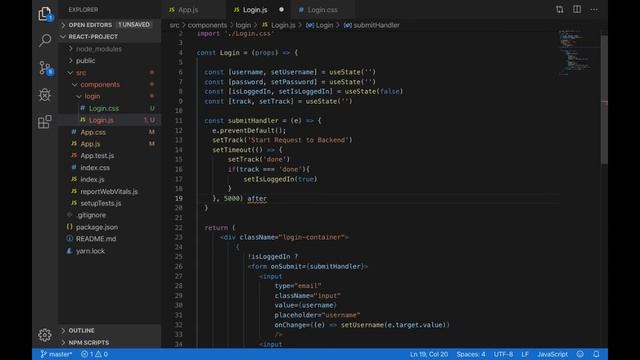Click the submitHandler breadcrumb symbol
Screen dimensions: 640x360
coord(372,25)
